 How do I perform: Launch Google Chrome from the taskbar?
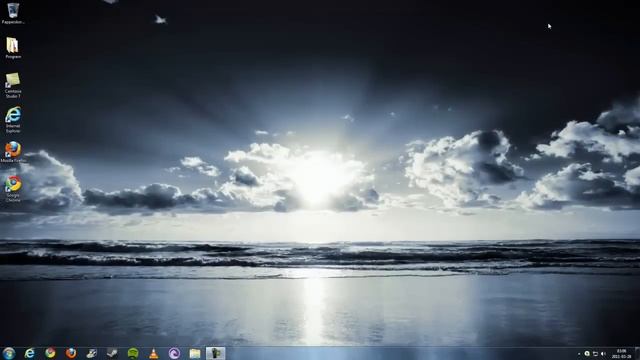pyautogui.click(x=50, y=353)
